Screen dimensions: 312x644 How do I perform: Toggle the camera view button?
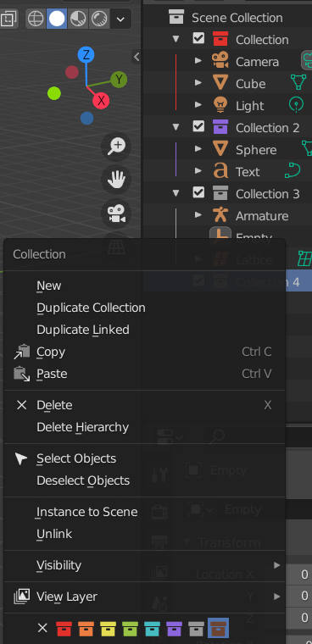coord(116,214)
